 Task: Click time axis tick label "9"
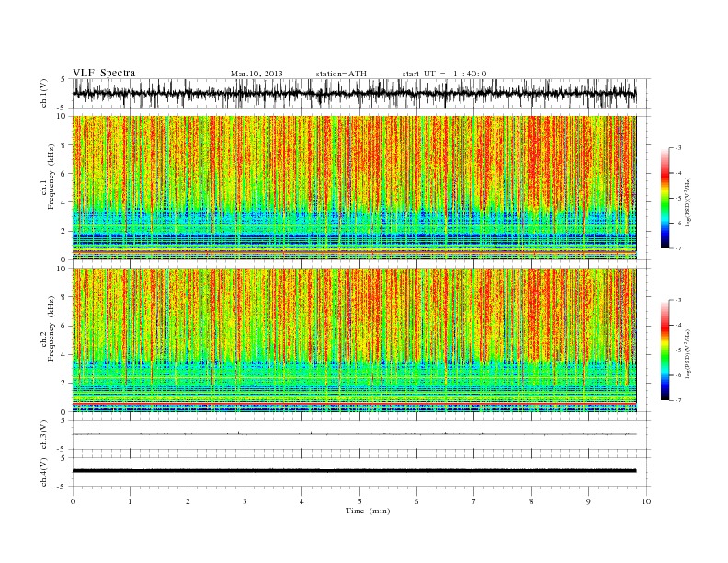[x=588, y=501]
